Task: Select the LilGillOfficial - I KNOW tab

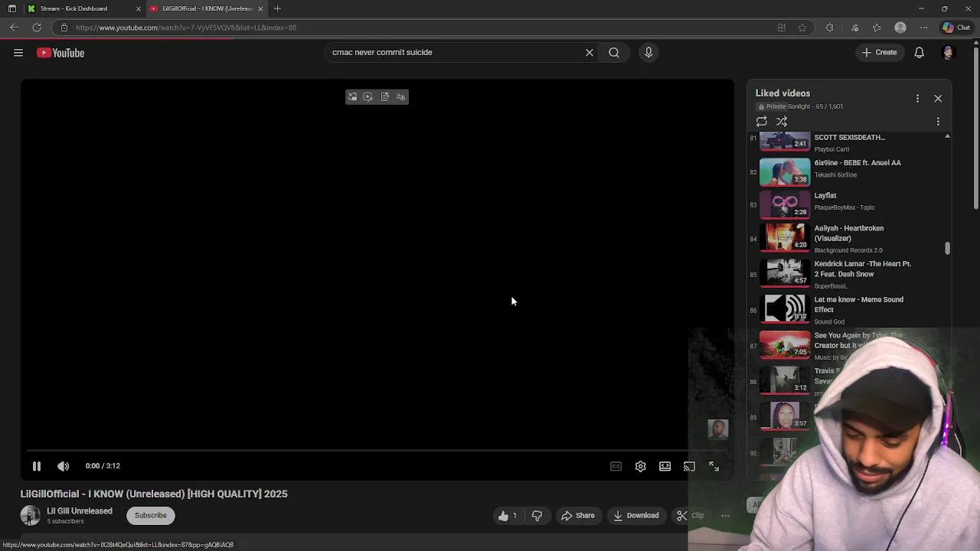Action: (207, 8)
